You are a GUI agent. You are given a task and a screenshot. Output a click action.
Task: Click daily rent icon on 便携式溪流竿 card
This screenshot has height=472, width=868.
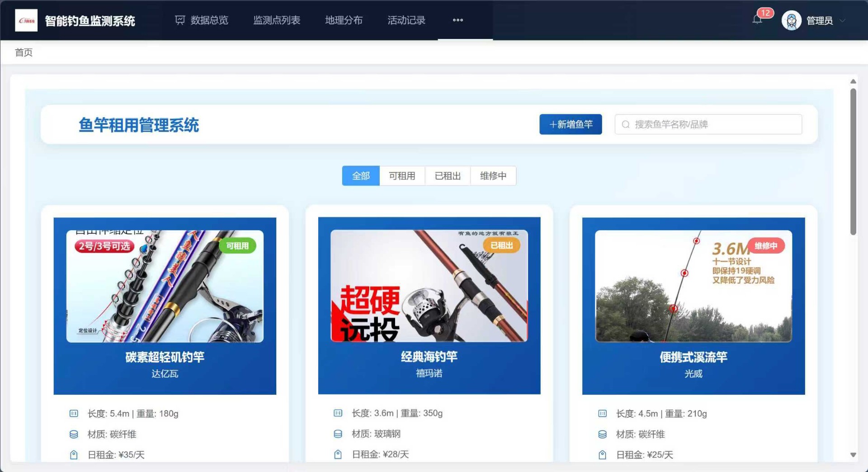pyautogui.click(x=602, y=455)
